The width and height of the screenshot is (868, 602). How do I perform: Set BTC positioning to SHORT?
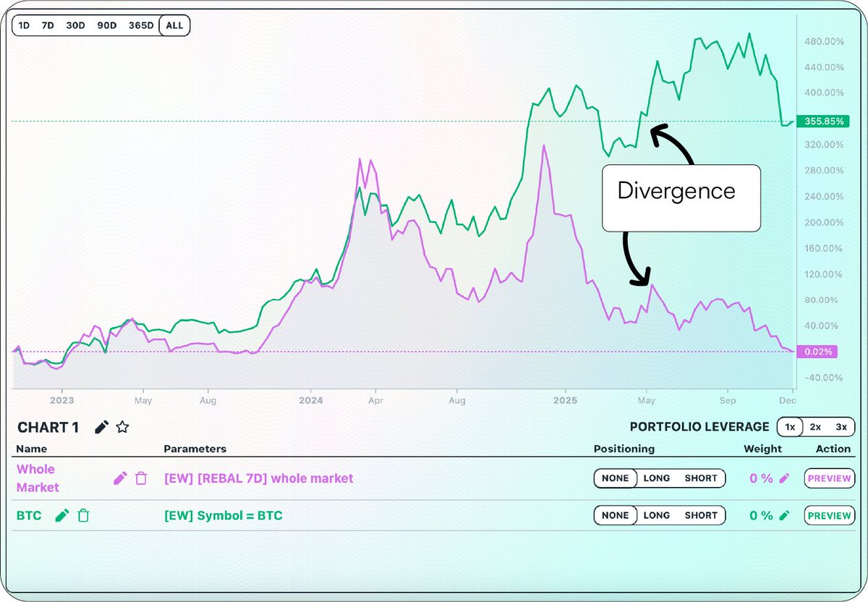(x=701, y=515)
